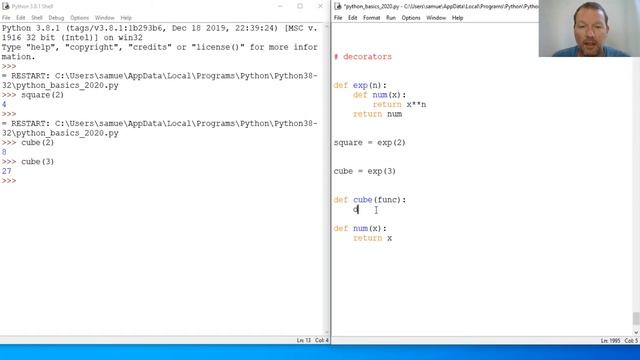Click the last empty shell prompt

tap(9, 181)
